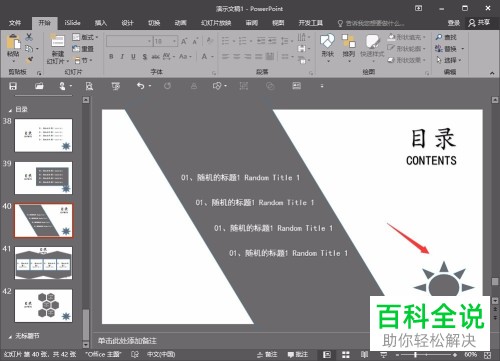The height and width of the screenshot is (361, 500).
Task: Select slide 38 thumbnail
Action: coord(43,135)
